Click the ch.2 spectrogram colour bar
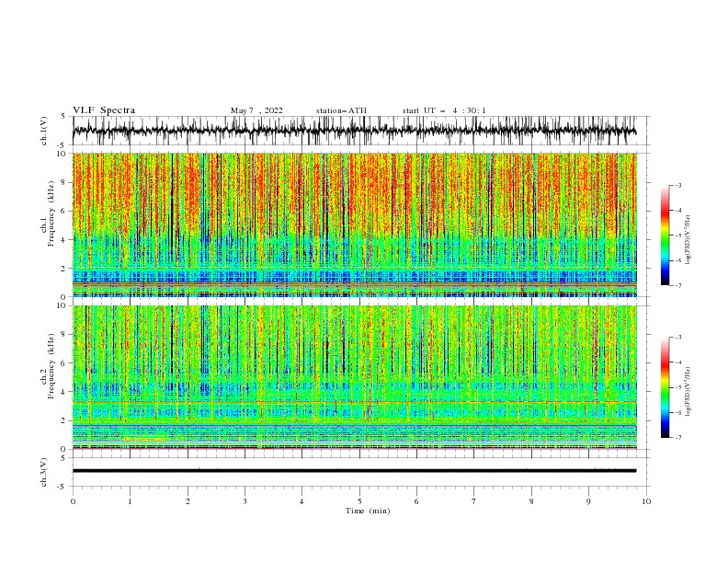 [665, 387]
